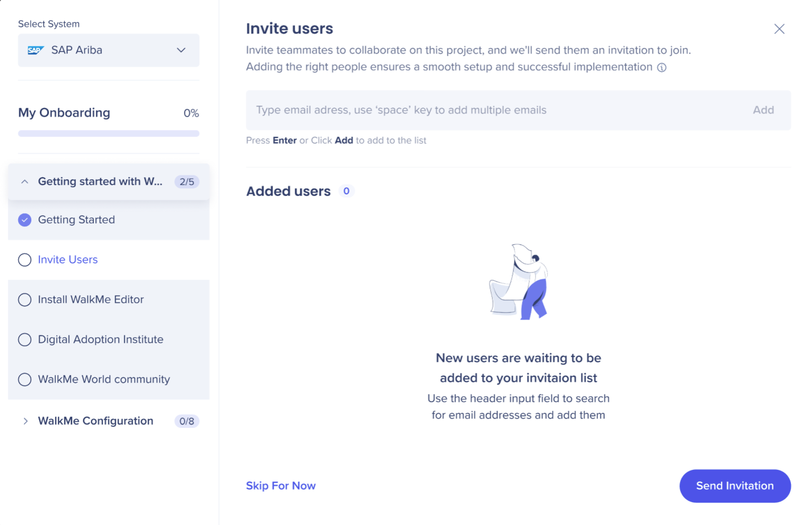812x525 pixels.
Task: Toggle the Digital Adoption Institute circle
Action: 24,339
